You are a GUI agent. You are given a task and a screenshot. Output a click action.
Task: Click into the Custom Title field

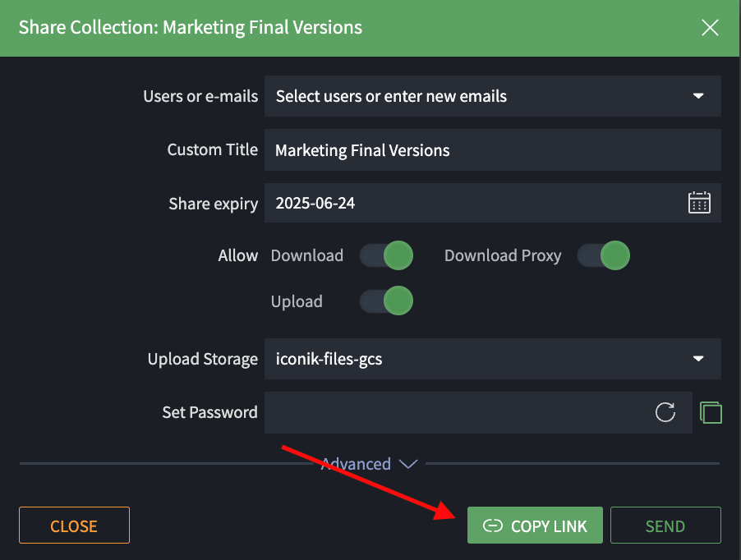pyautogui.click(x=493, y=150)
